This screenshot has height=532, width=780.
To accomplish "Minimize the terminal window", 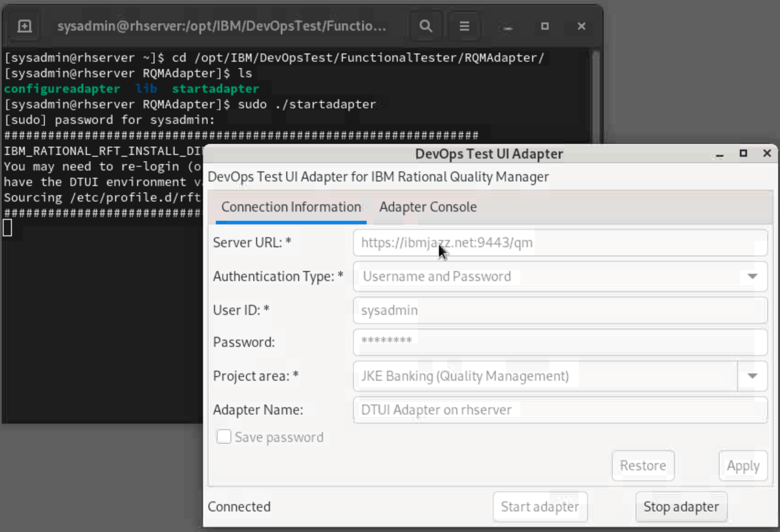I will (x=508, y=27).
